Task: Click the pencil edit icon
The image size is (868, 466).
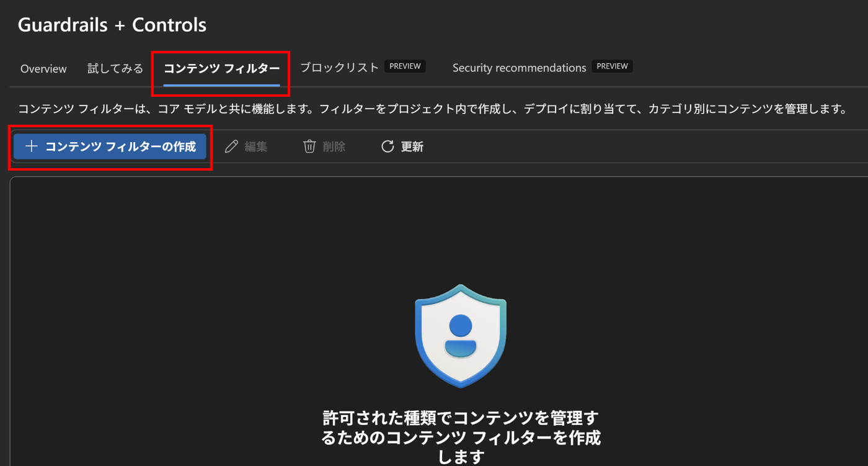Action: [x=231, y=146]
